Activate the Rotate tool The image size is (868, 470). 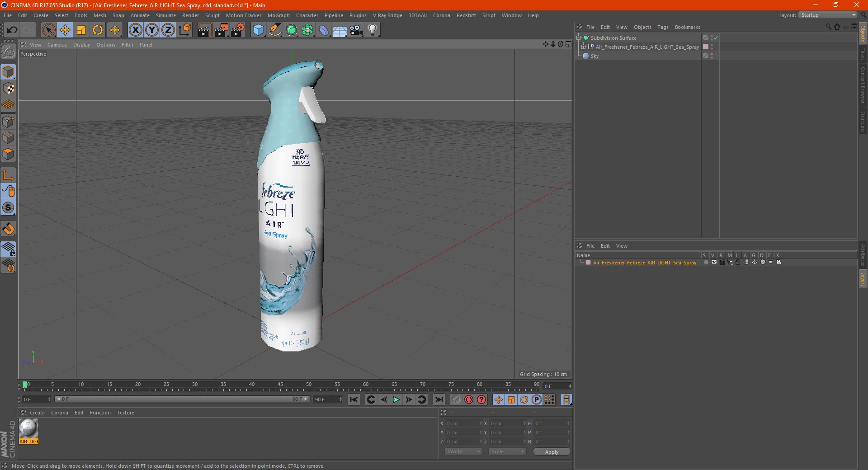pyautogui.click(x=98, y=30)
